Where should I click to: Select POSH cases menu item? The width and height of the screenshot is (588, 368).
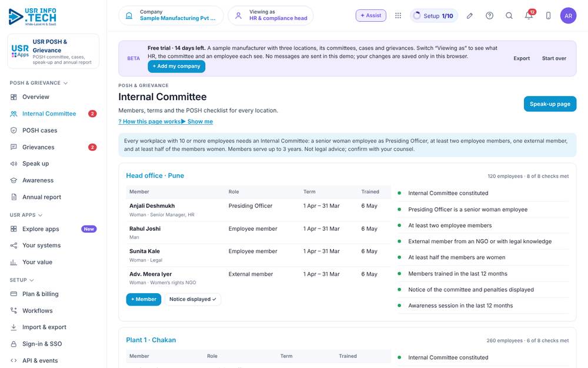point(54,130)
